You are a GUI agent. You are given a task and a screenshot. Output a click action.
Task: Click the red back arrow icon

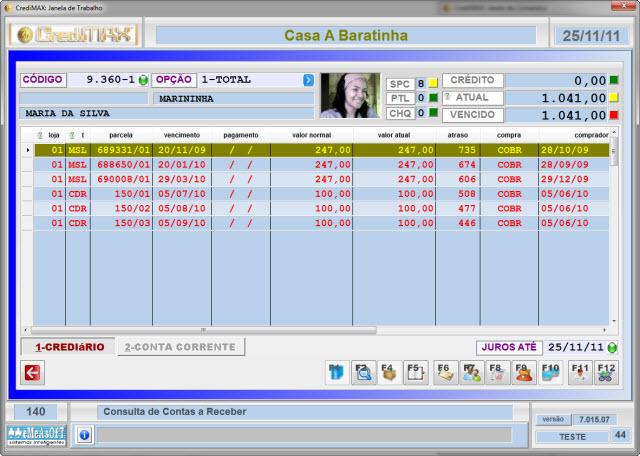(33, 373)
